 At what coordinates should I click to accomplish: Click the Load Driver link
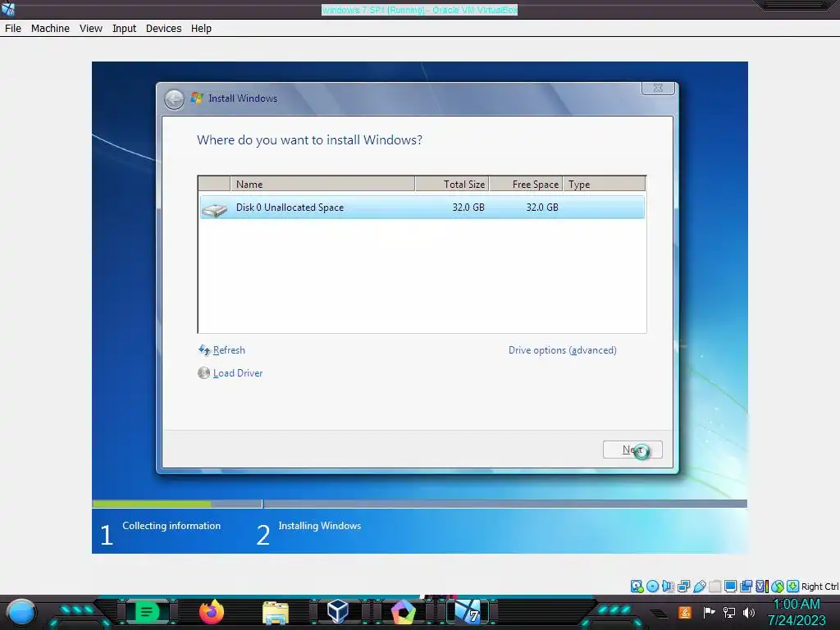[x=238, y=373]
